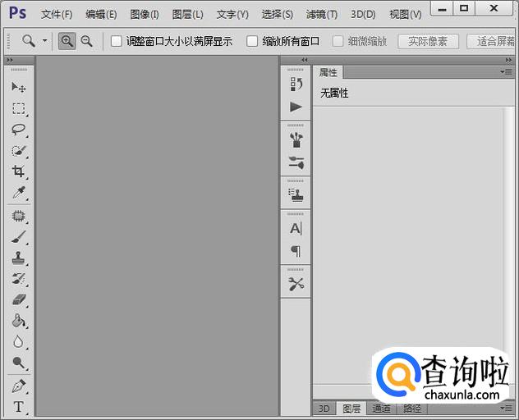
Task: Open the 视图(V) menu
Action: [406, 14]
